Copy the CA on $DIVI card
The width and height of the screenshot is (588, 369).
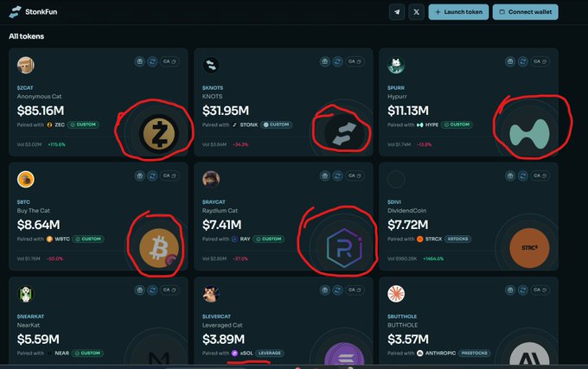(x=540, y=175)
